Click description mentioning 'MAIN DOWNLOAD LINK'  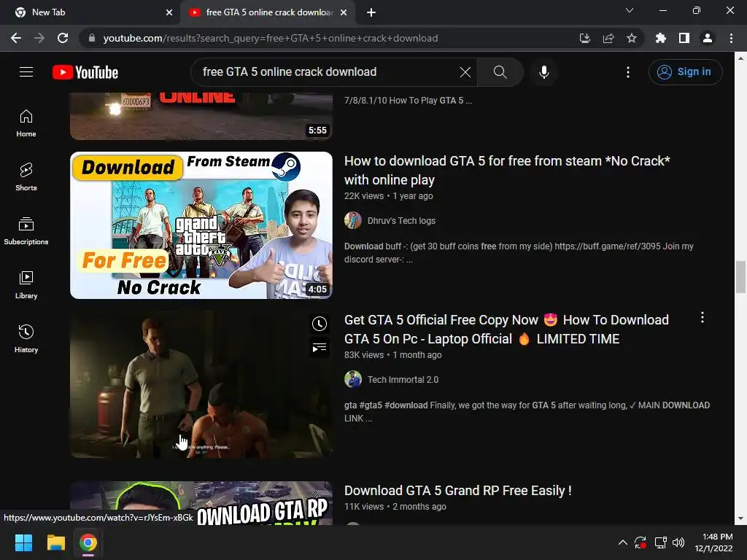[x=527, y=412]
